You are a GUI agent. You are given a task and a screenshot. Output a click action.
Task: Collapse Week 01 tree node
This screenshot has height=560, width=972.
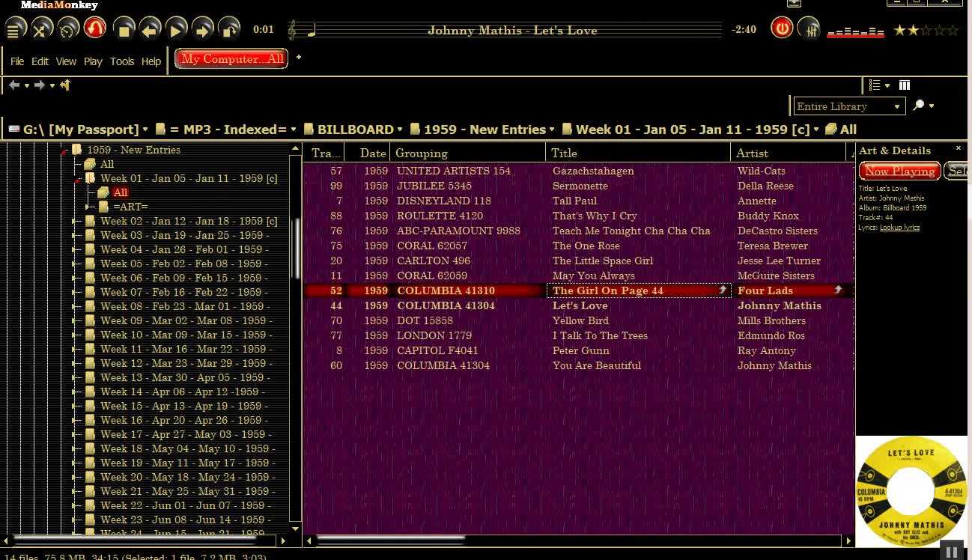pyautogui.click(x=78, y=179)
